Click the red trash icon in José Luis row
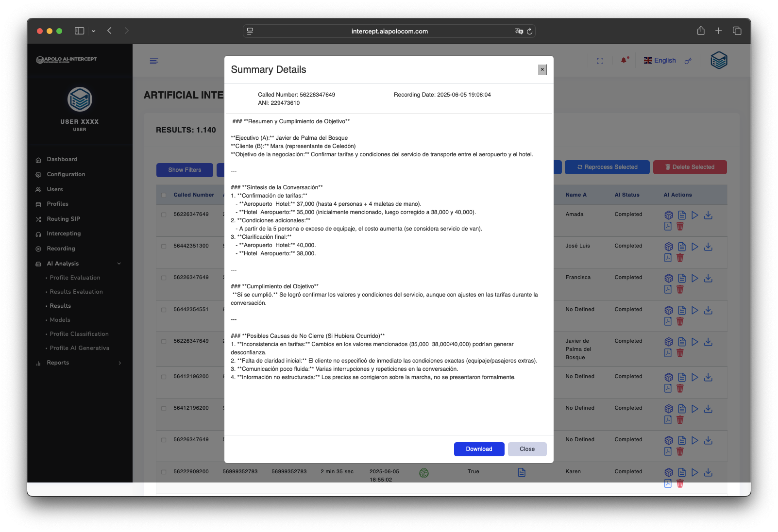778x532 pixels. coord(680,258)
